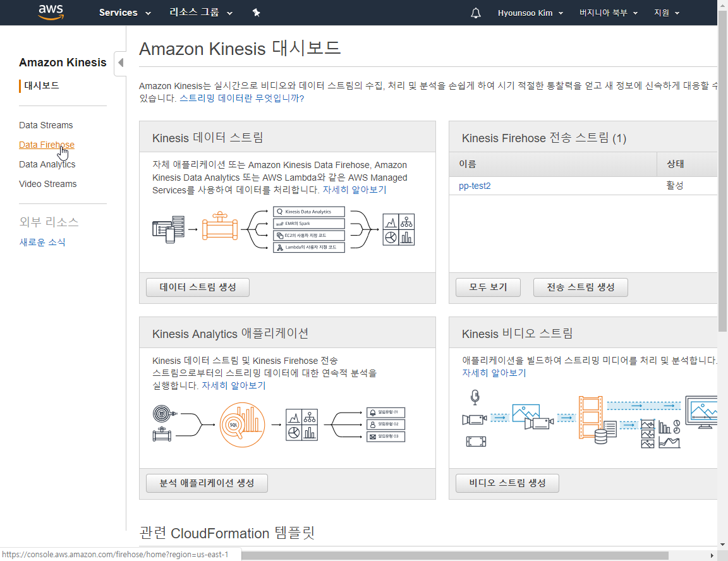
Task: Expand the 지원 support menu
Action: pyautogui.click(x=667, y=13)
